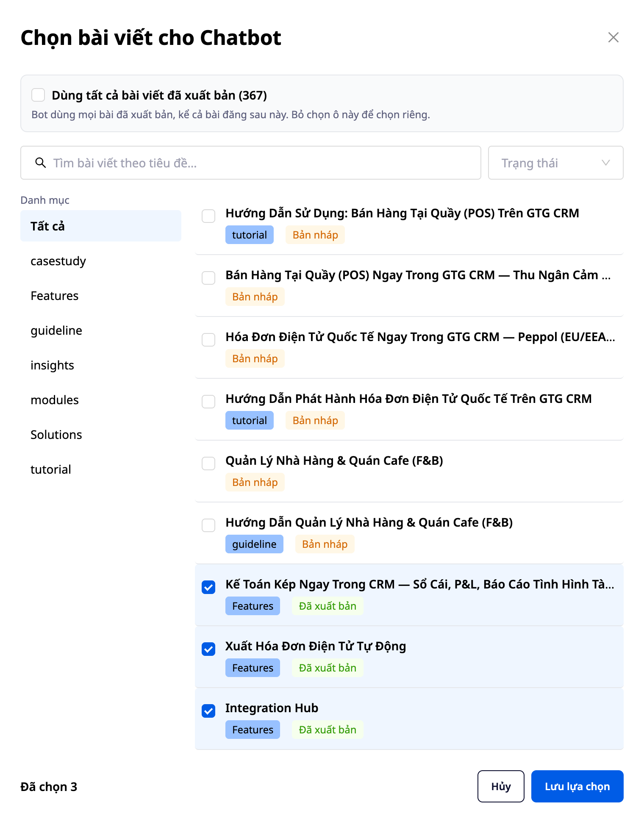Image resolution: width=644 pixels, height=816 pixels.
Task: Uncheck Integration Hub article
Action: (x=208, y=711)
